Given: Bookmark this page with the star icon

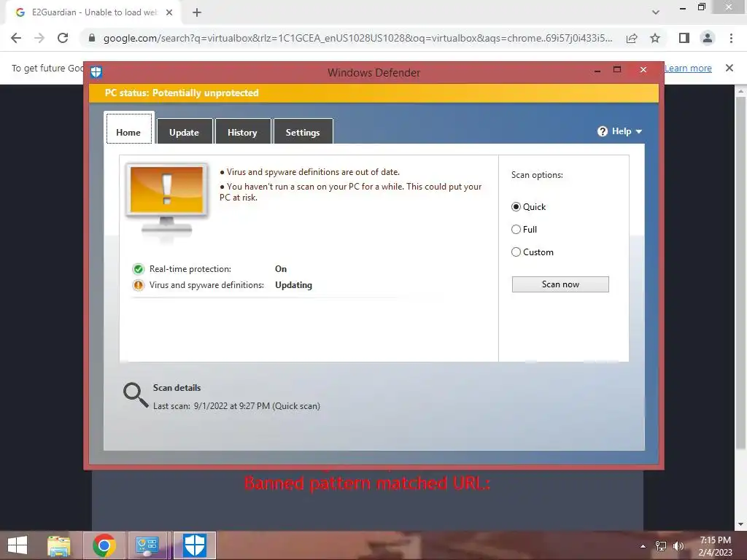Looking at the screenshot, I should click(655, 38).
